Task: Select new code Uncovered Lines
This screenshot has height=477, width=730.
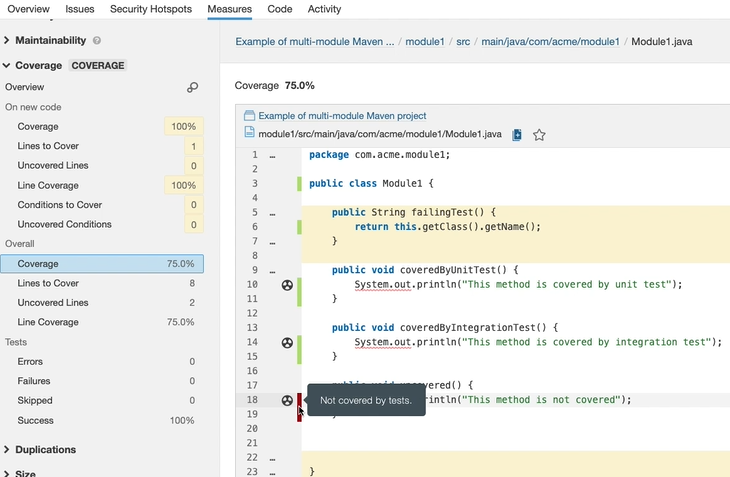Action: (x=102, y=166)
